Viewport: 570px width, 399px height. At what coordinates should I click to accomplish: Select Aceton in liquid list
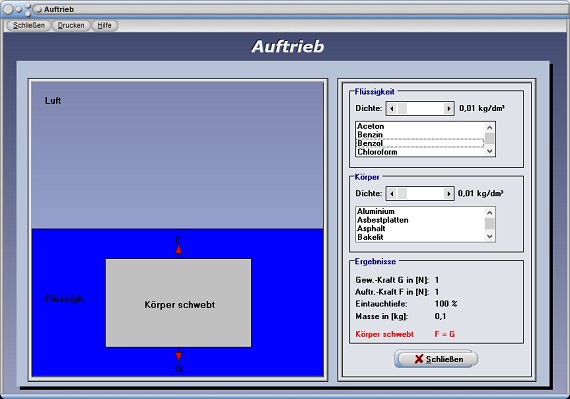tap(420, 126)
